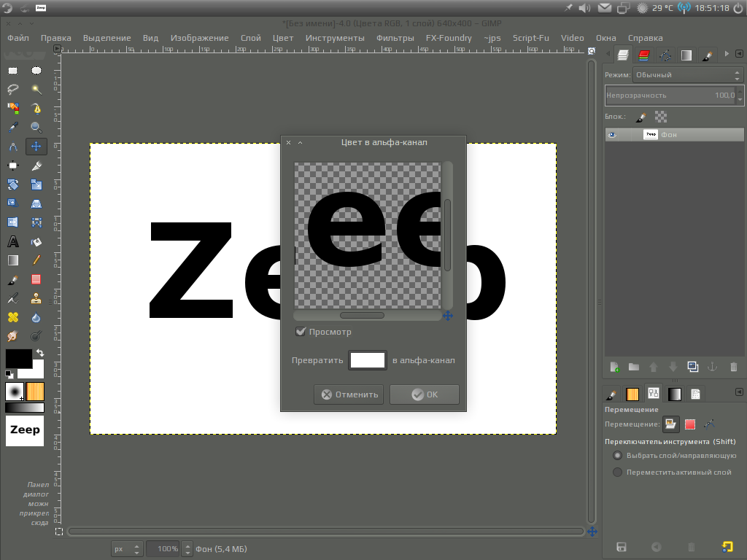Select the Alignment tool

[13, 166]
